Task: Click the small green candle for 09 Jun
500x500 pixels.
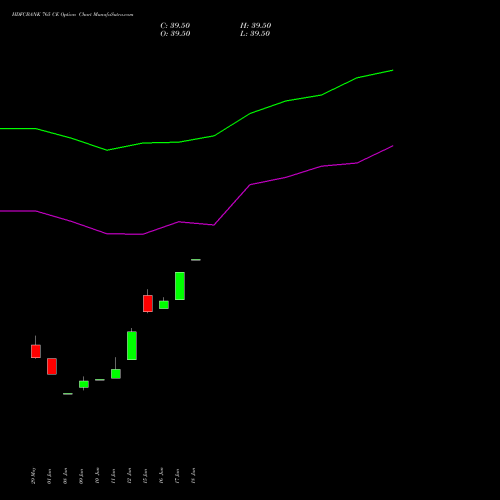Action: pos(84,384)
